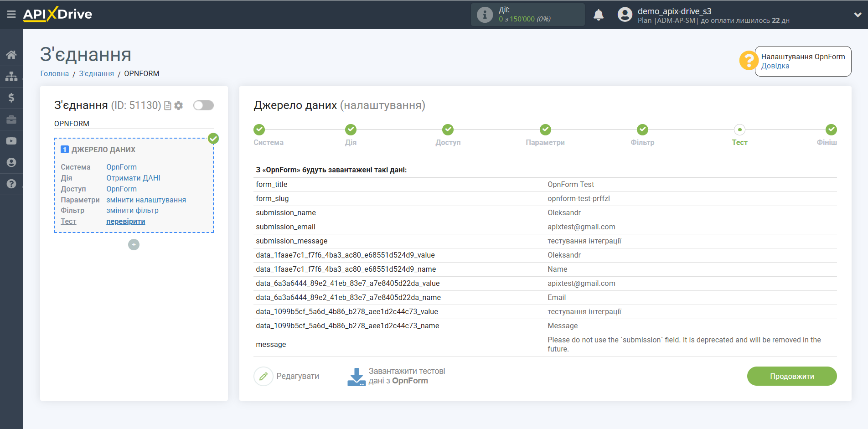
Task: Open billing dollar icon in sidebar
Action: click(11, 98)
